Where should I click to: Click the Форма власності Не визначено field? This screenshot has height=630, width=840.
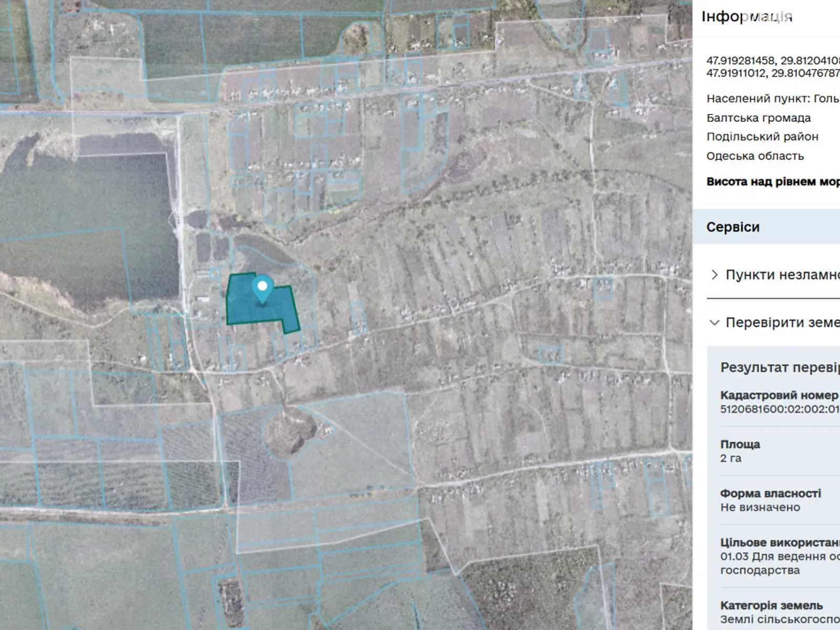coord(760,507)
